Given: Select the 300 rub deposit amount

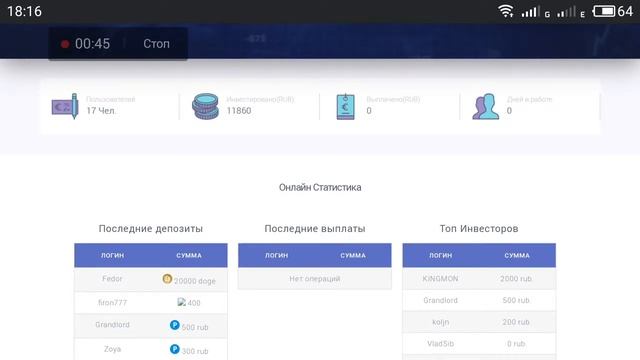Looking at the screenshot, I should (x=195, y=351).
